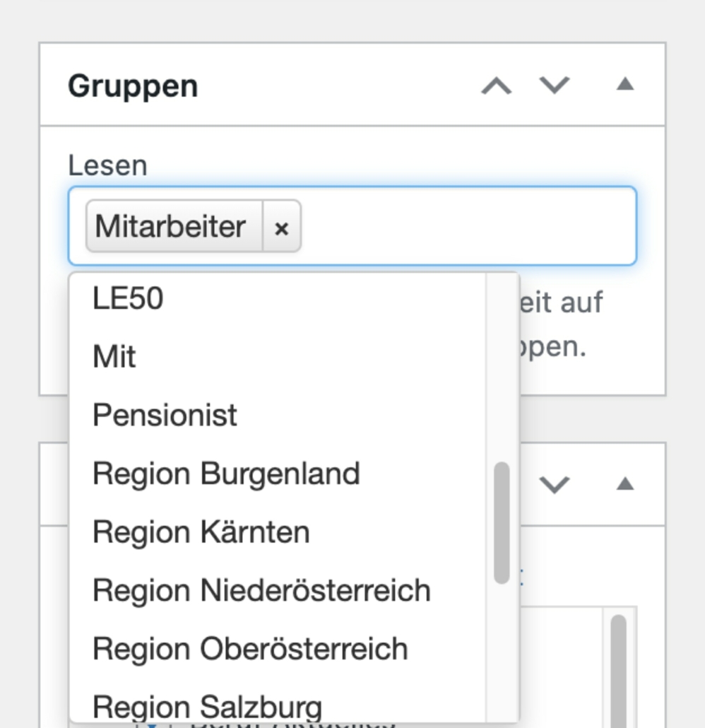The width and height of the screenshot is (705, 728).
Task: Click the Mitarbeiter tag label
Action: (x=170, y=227)
